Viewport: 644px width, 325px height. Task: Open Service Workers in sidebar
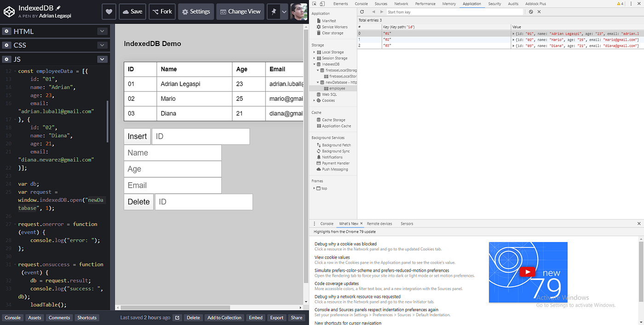pos(334,27)
